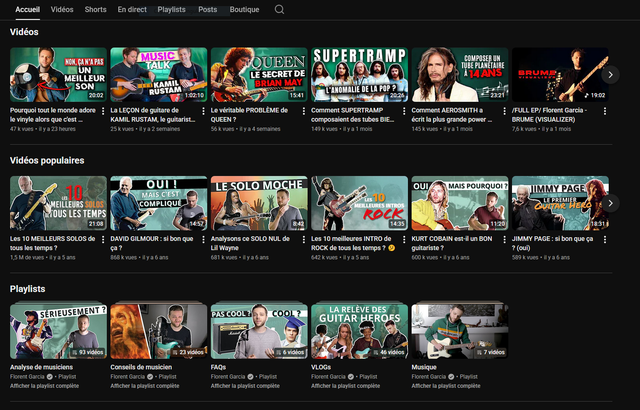Open options menu for the vinyle video
The width and height of the screenshot is (640, 410).
(103, 111)
